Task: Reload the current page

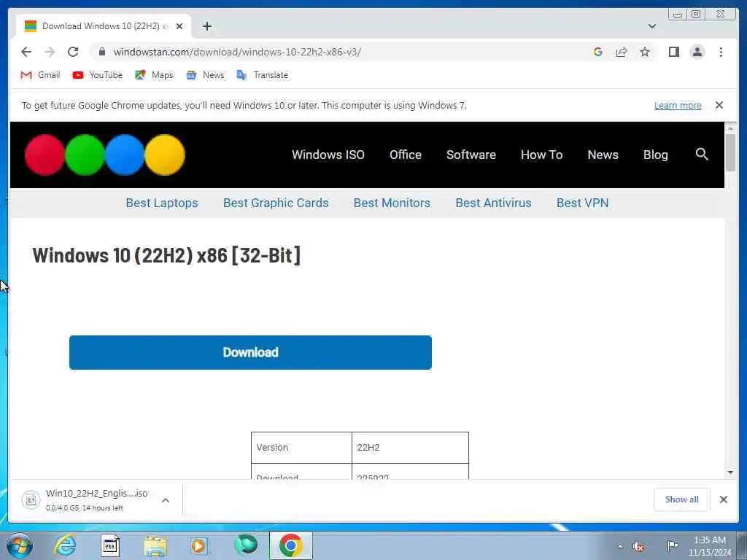Action: (73, 52)
